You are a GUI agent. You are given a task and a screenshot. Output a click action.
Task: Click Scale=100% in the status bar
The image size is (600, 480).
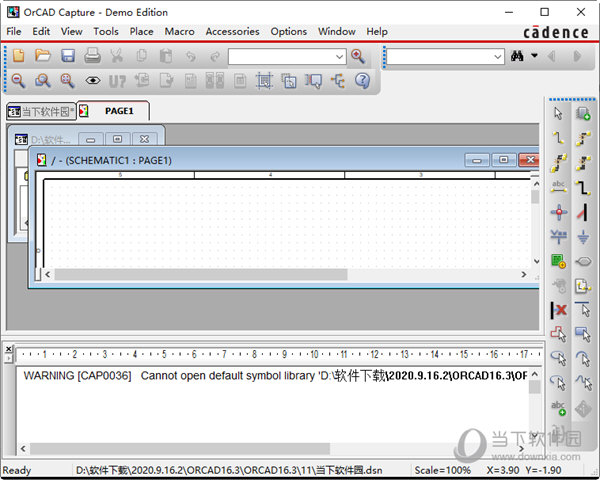(x=442, y=470)
